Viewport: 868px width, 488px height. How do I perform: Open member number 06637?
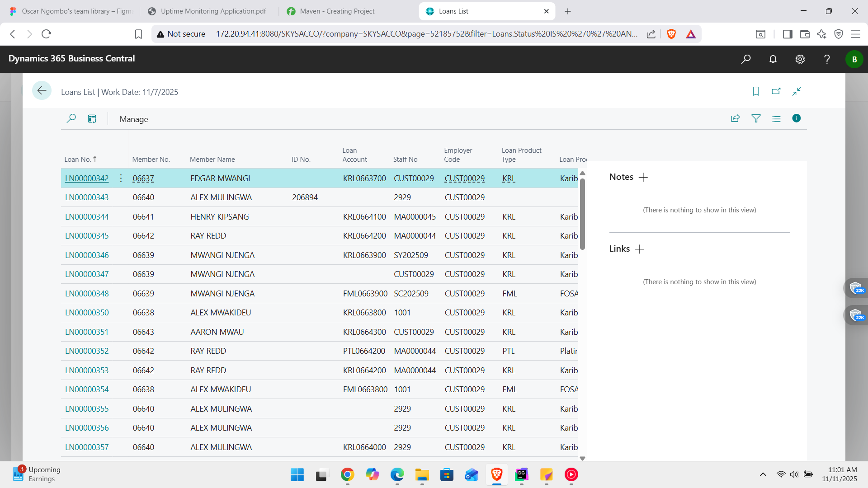pyautogui.click(x=143, y=178)
